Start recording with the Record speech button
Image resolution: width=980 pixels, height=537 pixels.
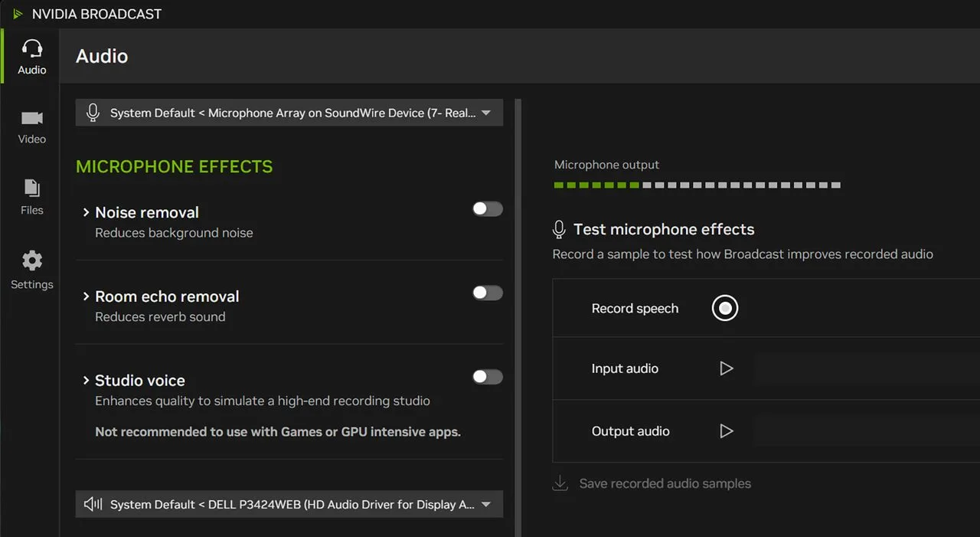tap(724, 308)
